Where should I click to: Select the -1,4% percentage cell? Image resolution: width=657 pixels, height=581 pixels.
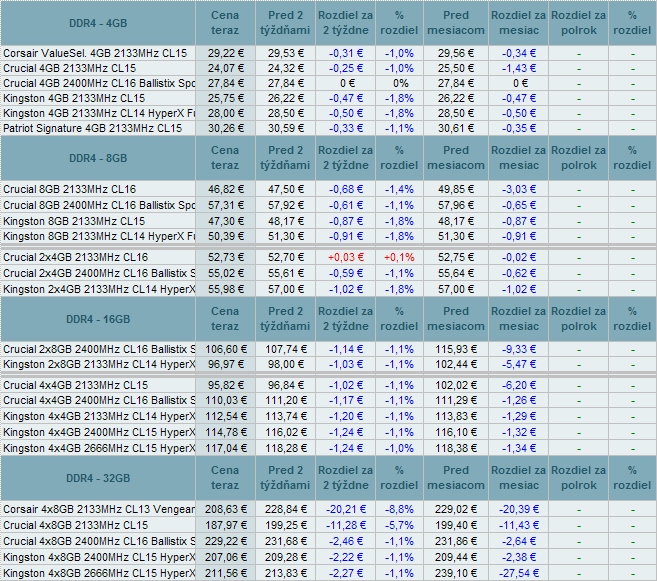coord(399,189)
